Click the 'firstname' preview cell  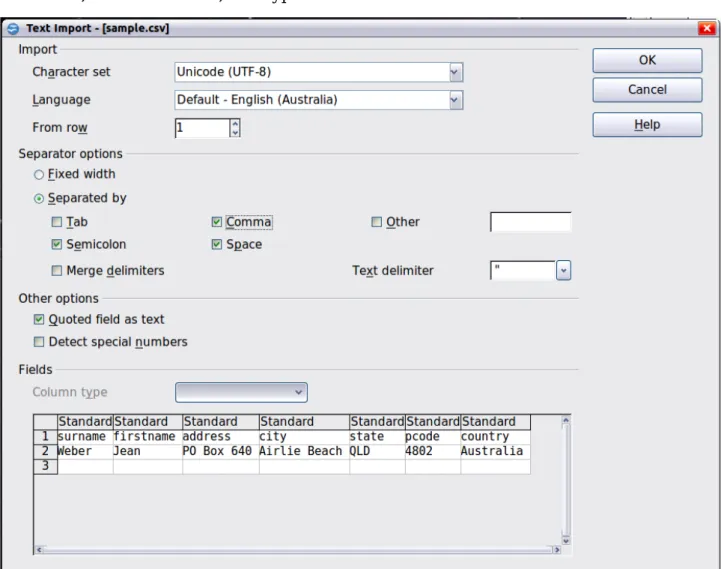pyautogui.click(x=148, y=437)
